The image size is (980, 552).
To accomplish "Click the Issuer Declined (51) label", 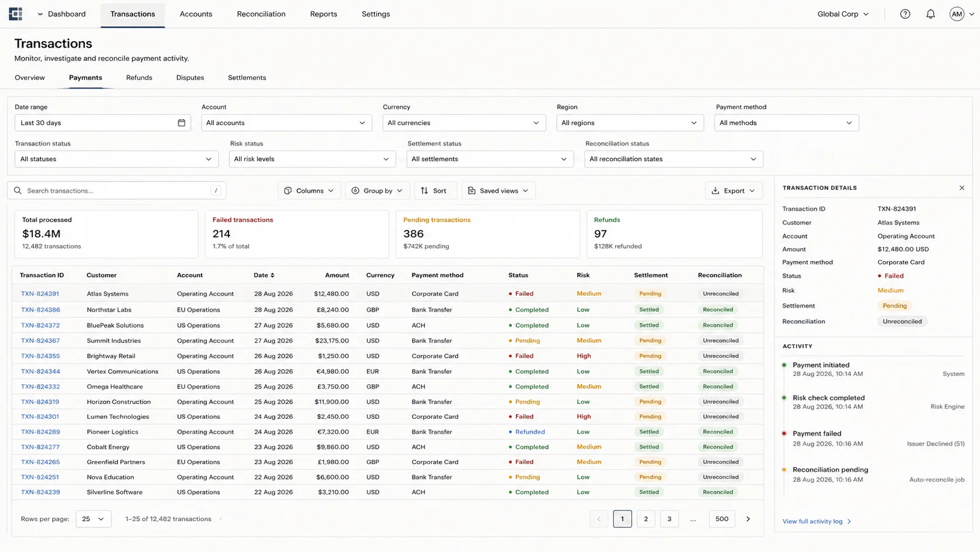I will coord(935,444).
